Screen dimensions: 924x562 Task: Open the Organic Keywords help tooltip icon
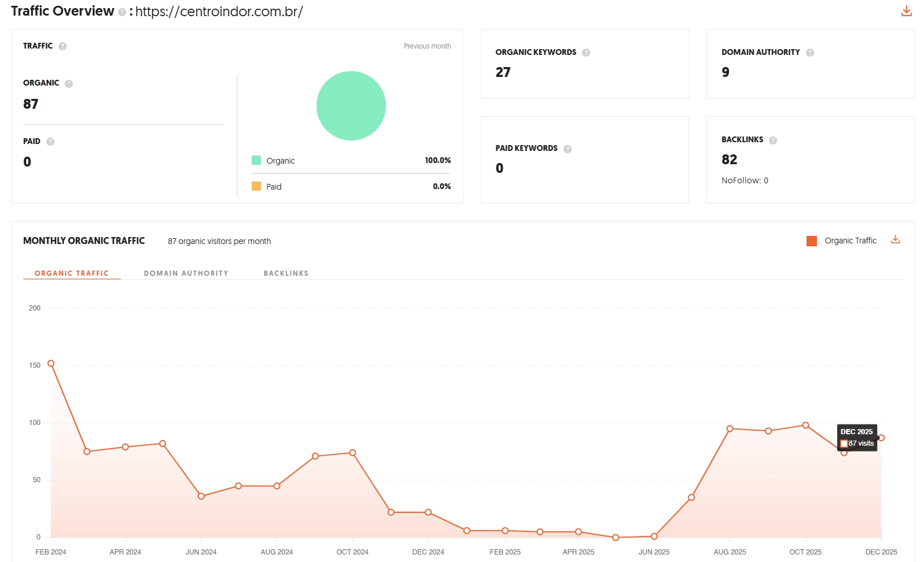click(x=586, y=53)
